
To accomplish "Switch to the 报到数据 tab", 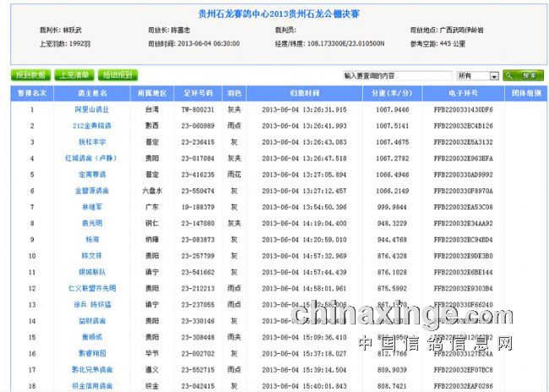I will click(30, 75).
